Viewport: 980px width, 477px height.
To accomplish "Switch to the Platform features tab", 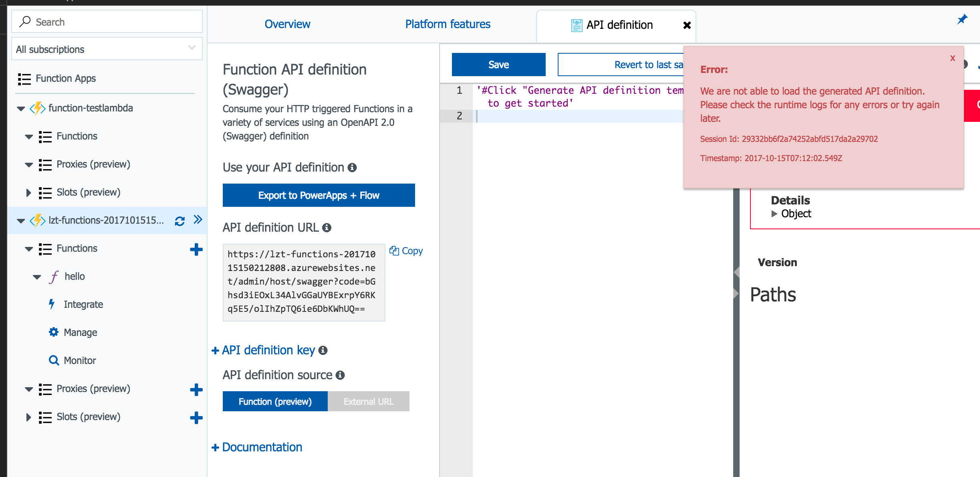I will (448, 24).
